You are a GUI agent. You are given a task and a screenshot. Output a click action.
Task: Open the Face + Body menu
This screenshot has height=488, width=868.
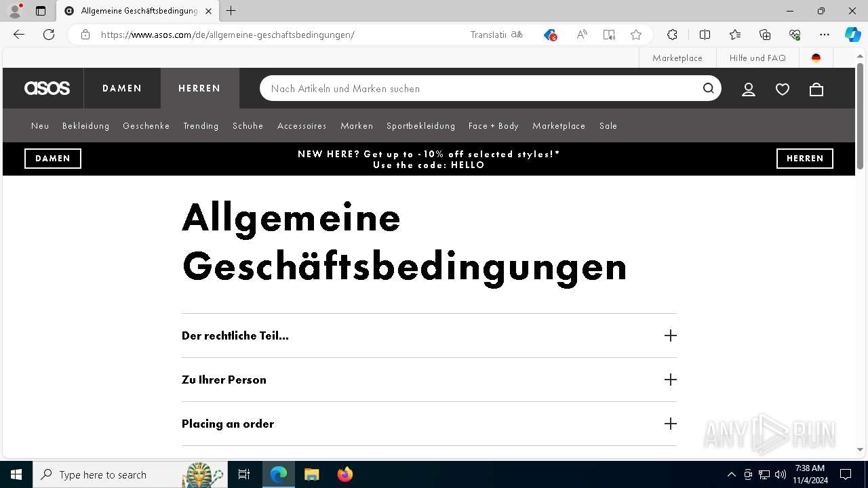494,125
